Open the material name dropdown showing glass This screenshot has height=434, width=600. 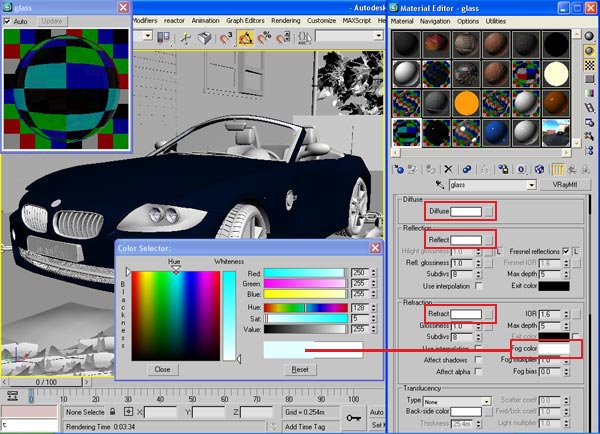pos(532,185)
